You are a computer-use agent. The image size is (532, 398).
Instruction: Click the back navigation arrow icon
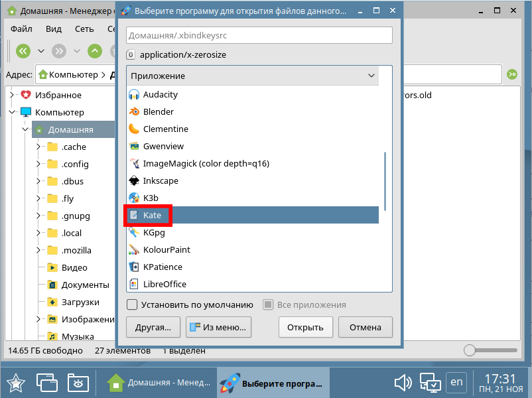point(23,51)
